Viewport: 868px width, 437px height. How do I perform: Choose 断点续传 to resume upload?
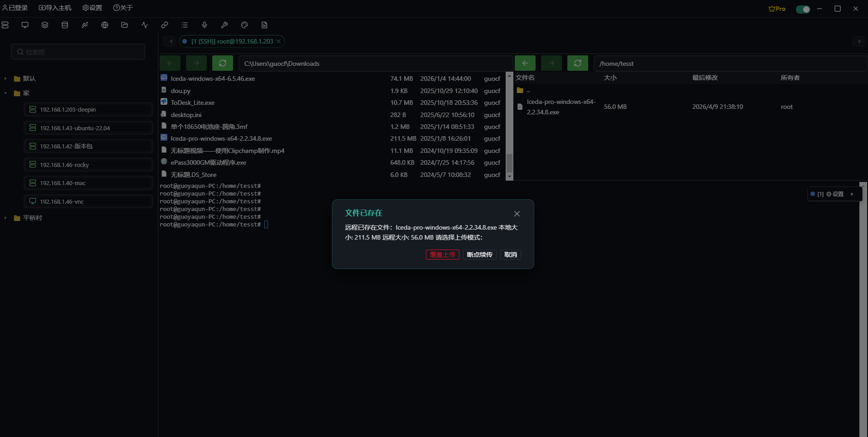click(x=479, y=255)
